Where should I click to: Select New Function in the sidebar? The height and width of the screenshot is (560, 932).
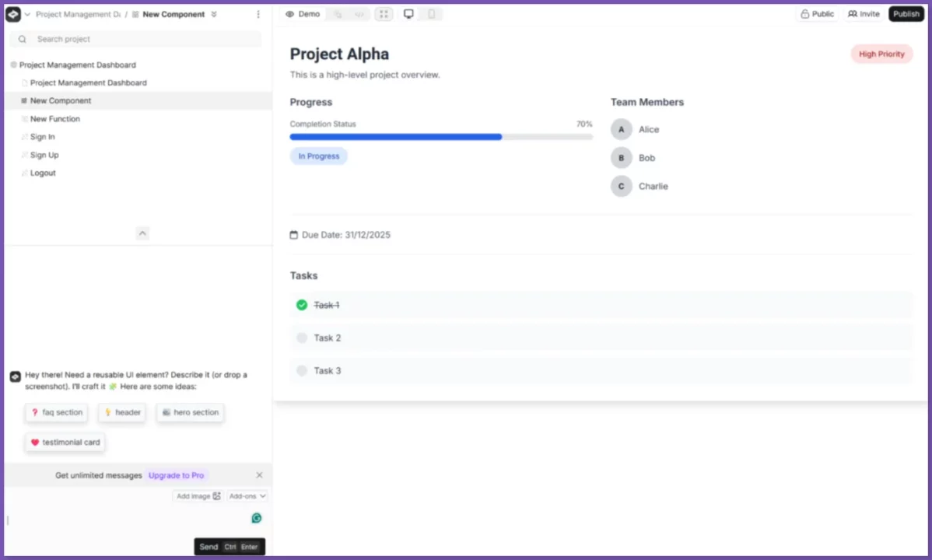point(55,118)
